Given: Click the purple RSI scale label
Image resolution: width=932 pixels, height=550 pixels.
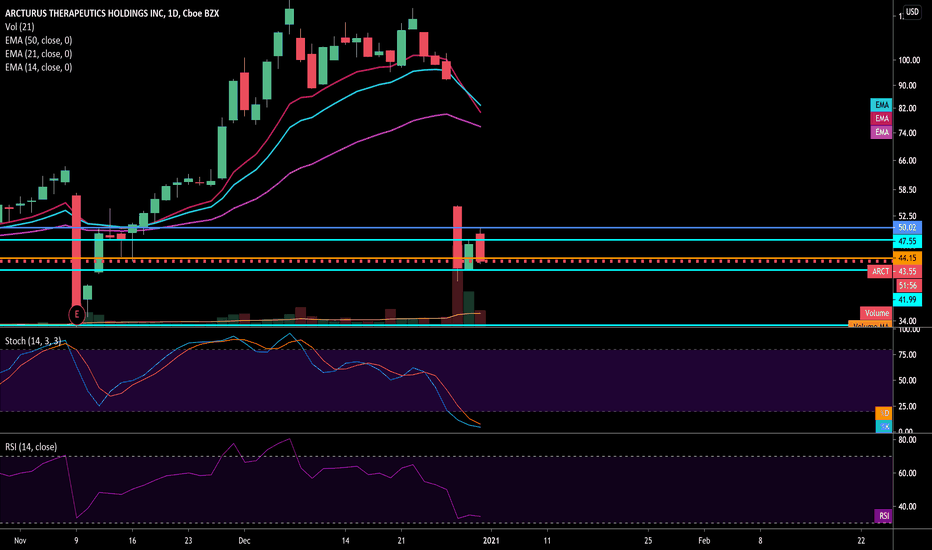Looking at the screenshot, I should (883, 516).
